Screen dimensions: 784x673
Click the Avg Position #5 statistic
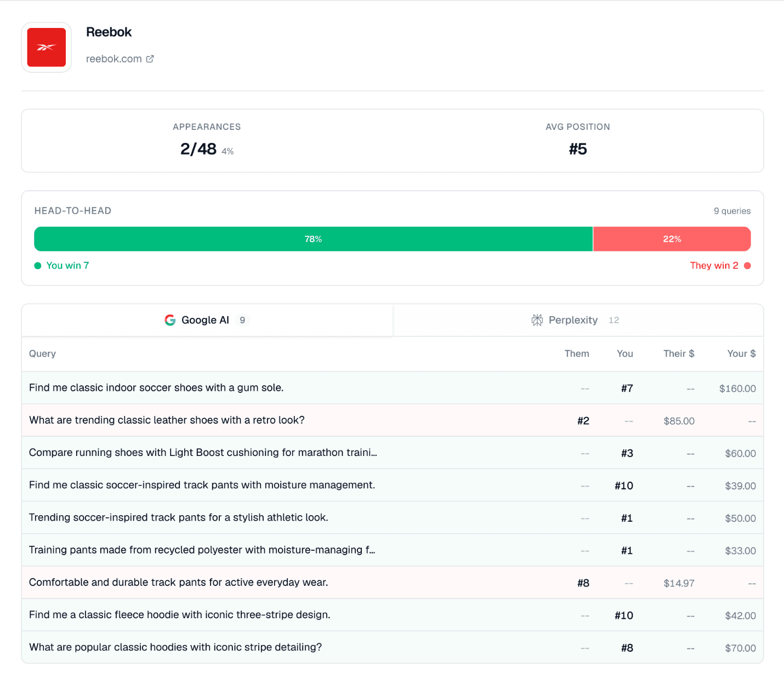(578, 149)
